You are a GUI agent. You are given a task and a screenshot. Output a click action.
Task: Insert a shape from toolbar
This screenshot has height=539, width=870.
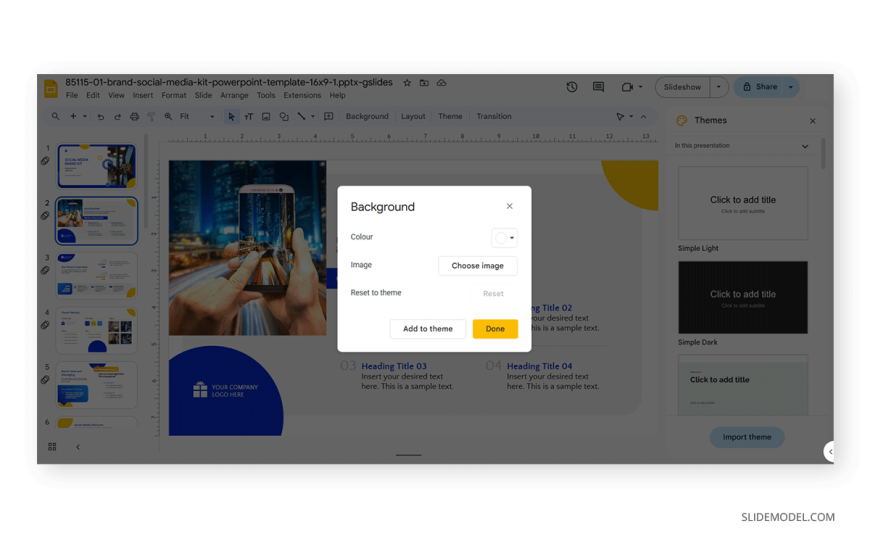[284, 117]
